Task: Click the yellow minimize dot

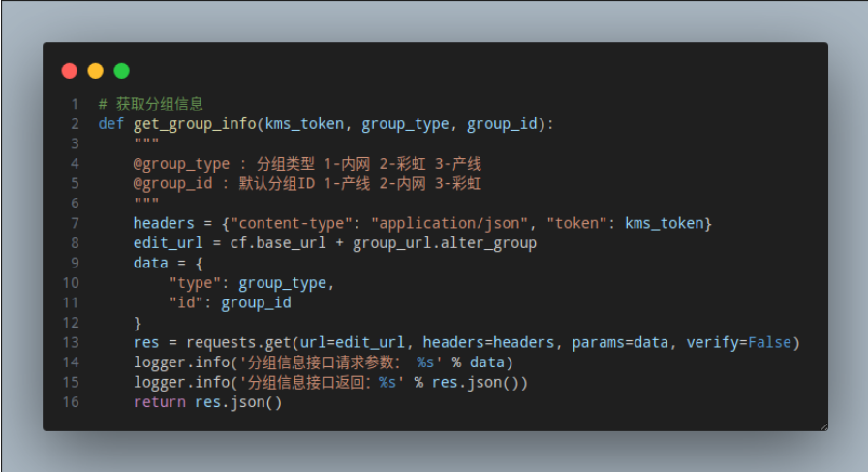Action: tap(96, 71)
